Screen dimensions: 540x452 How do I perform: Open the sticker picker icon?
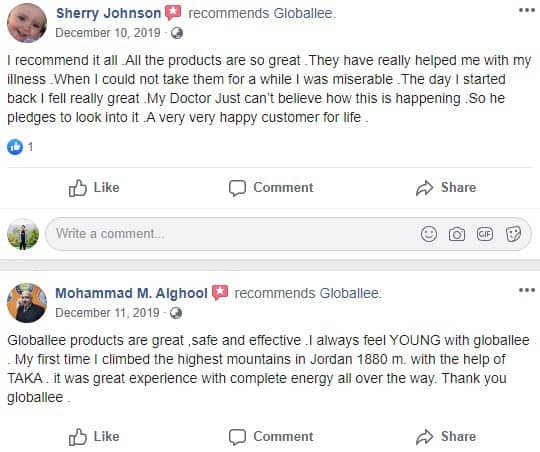coord(513,234)
